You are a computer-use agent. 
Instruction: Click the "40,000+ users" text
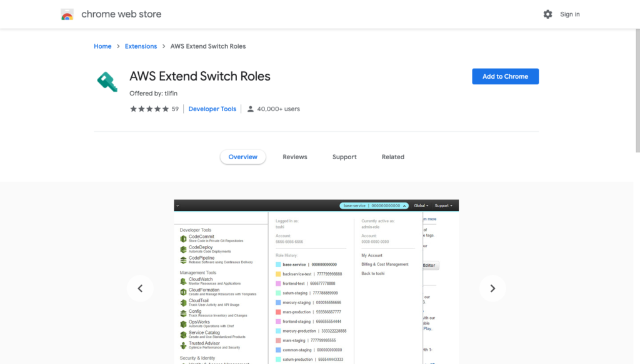[278, 109]
